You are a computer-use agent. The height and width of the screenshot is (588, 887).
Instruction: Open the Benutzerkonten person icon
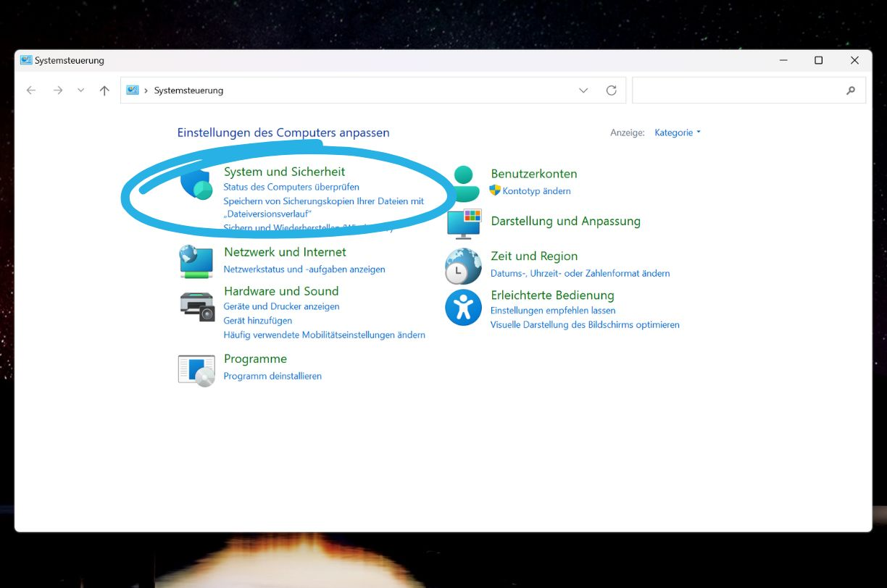(x=464, y=184)
